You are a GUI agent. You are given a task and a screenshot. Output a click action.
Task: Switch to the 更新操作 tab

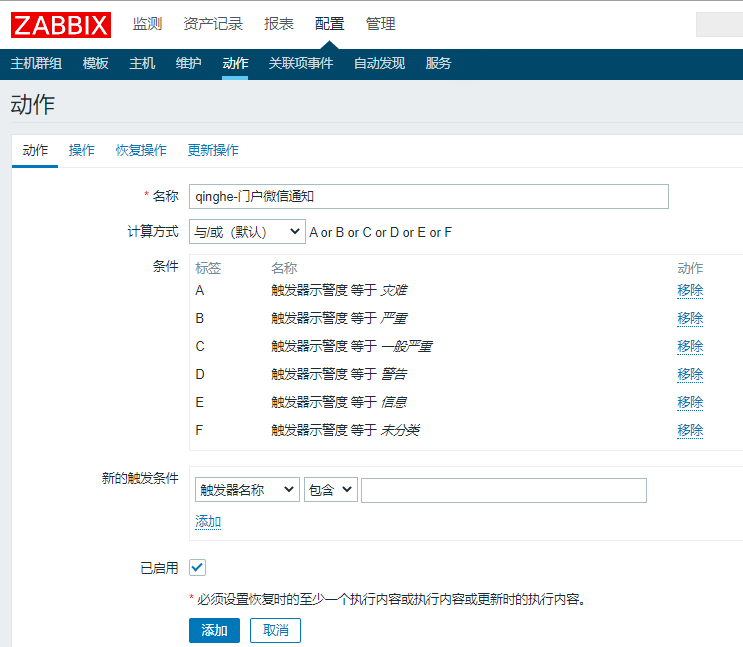[213, 150]
